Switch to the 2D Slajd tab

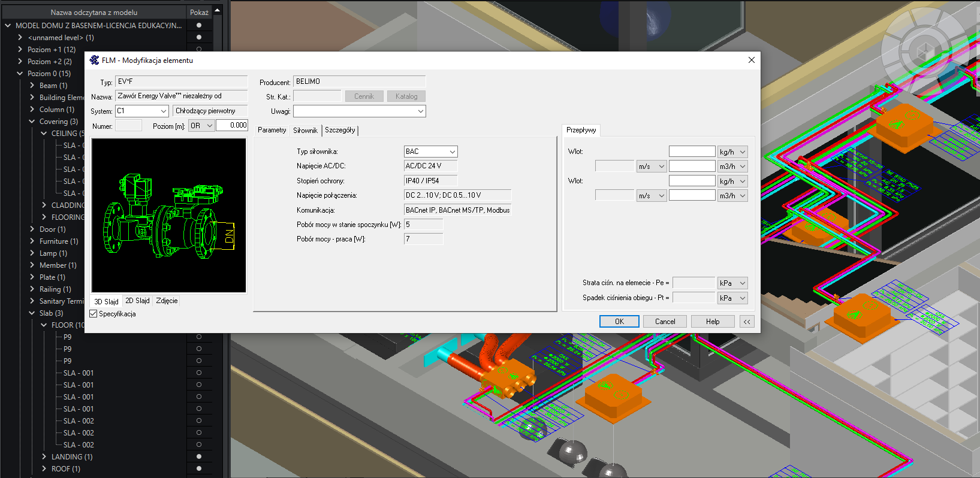[x=137, y=301]
